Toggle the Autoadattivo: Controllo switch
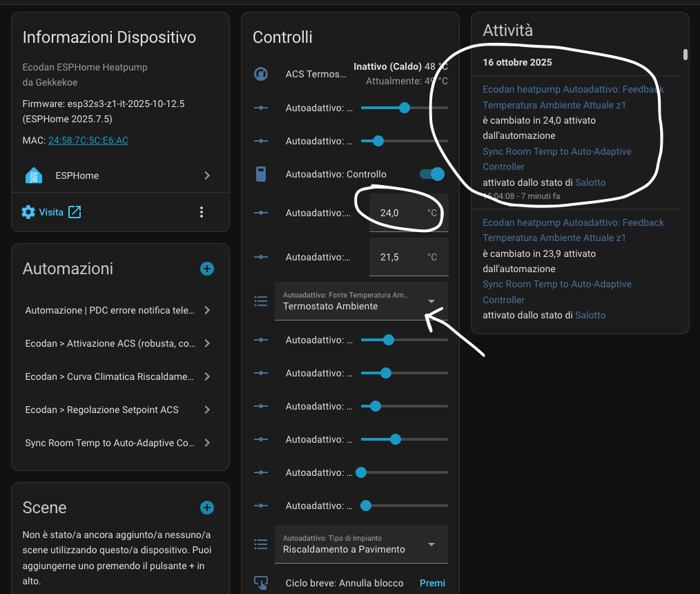 click(x=433, y=174)
